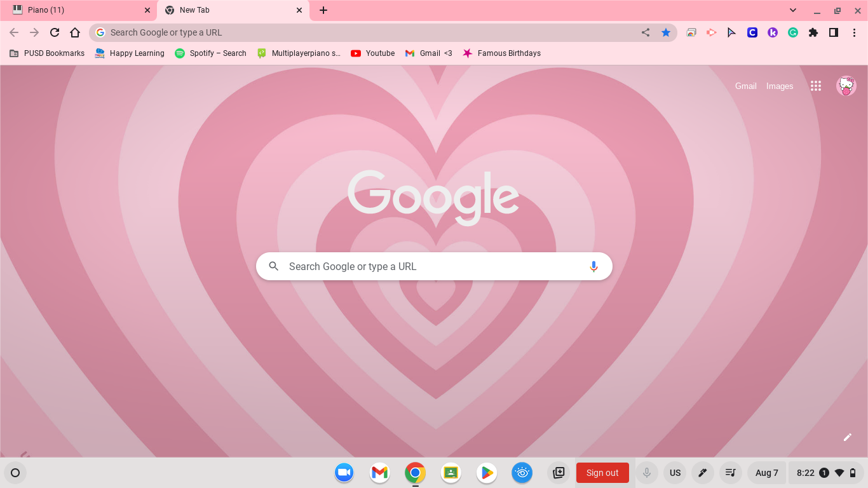Click the Gmail link on Google page
This screenshot has height=488, width=868.
pyautogui.click(x=746, y=86)
